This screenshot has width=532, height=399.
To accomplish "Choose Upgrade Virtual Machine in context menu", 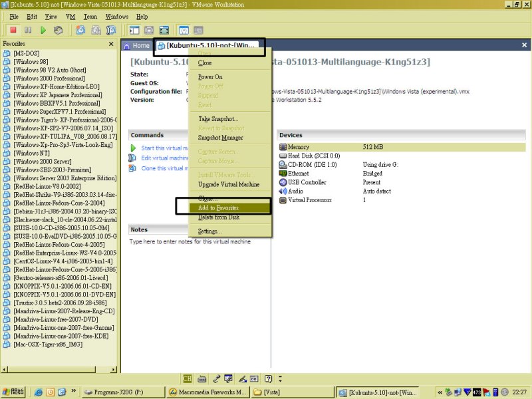I will (229, 185).
